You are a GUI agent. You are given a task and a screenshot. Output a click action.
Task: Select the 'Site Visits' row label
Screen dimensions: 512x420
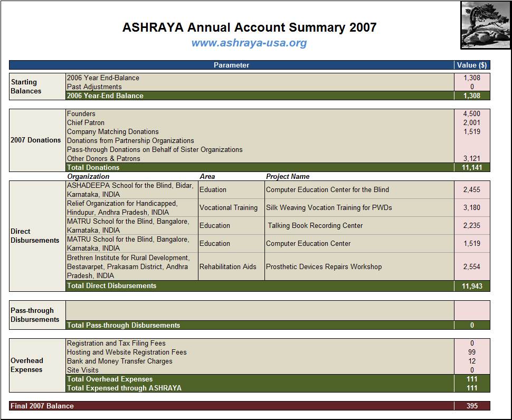click(x=83, y=370)
